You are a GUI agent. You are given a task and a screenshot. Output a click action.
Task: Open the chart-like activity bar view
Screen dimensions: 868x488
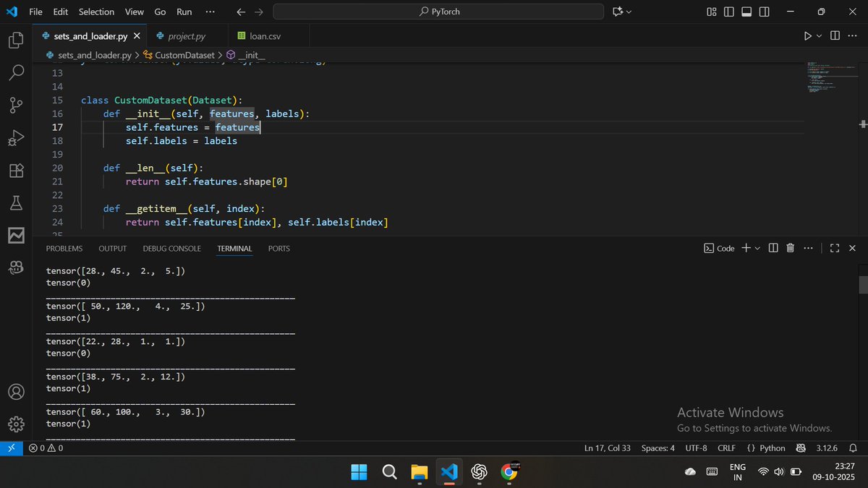point(16,235)
